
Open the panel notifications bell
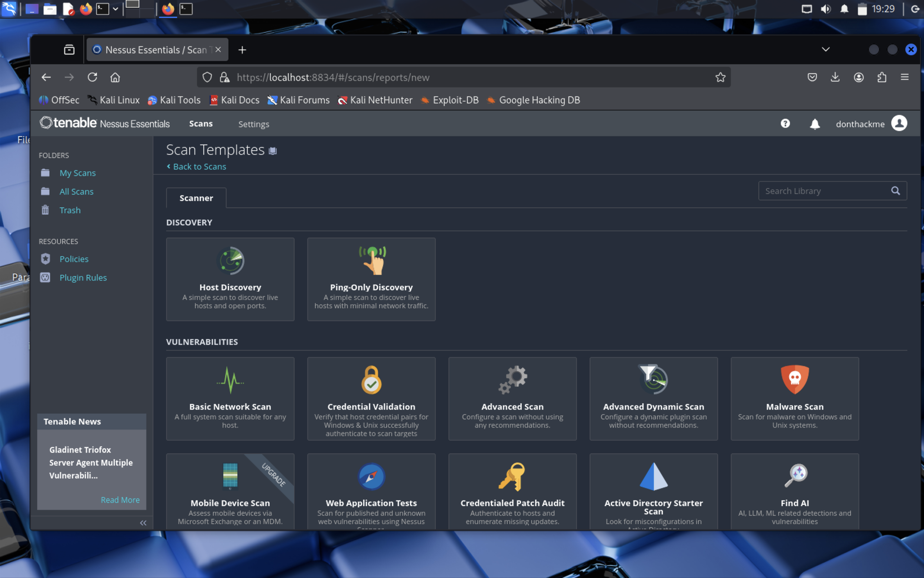[x=844, y=9]
